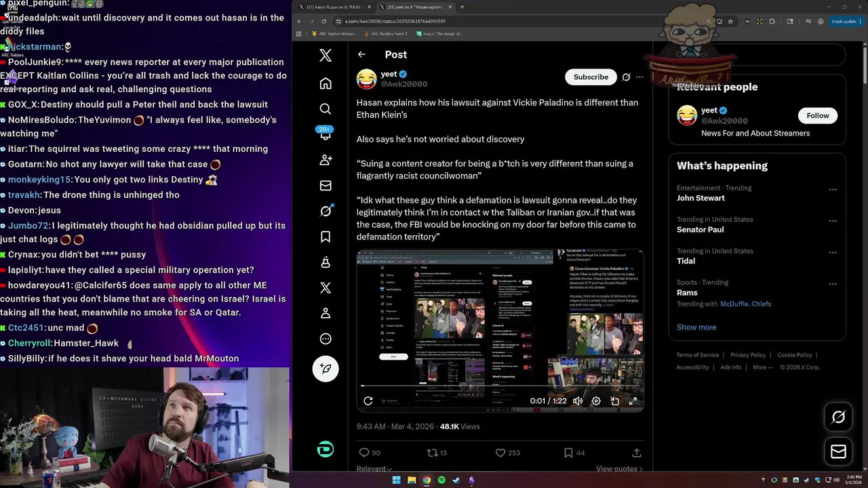Click the share upload icon on post

[x=637, y=453]
